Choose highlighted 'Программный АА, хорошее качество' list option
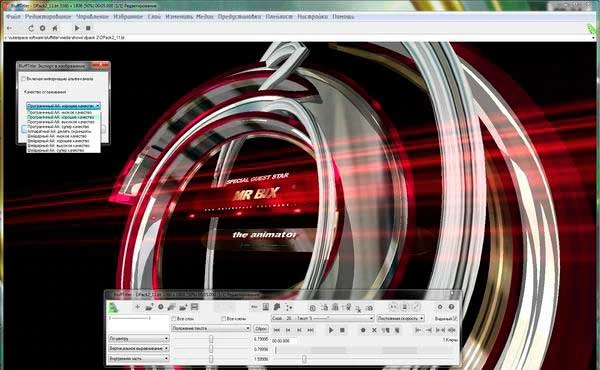The image size is (600, 370). coord(64,117)
